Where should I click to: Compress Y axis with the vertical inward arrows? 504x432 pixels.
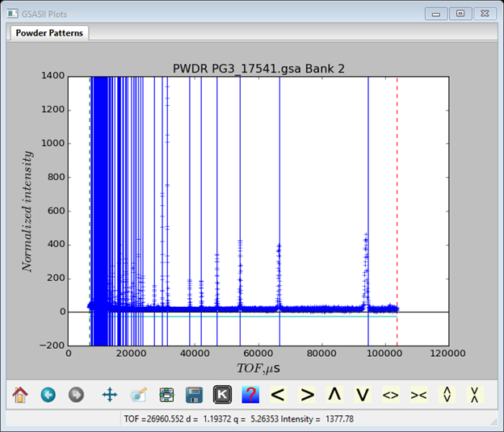[475, 395]
